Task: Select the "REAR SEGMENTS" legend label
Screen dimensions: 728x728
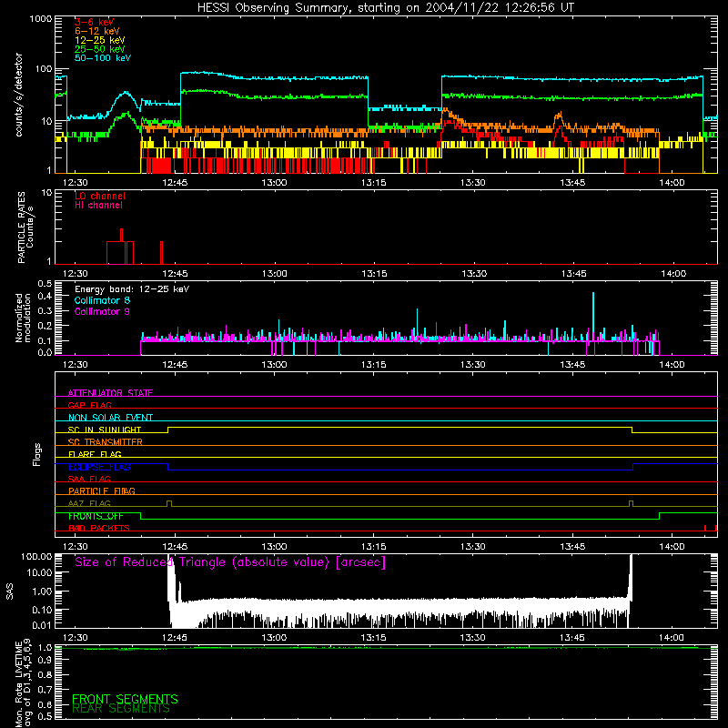Action: [121, 709]
